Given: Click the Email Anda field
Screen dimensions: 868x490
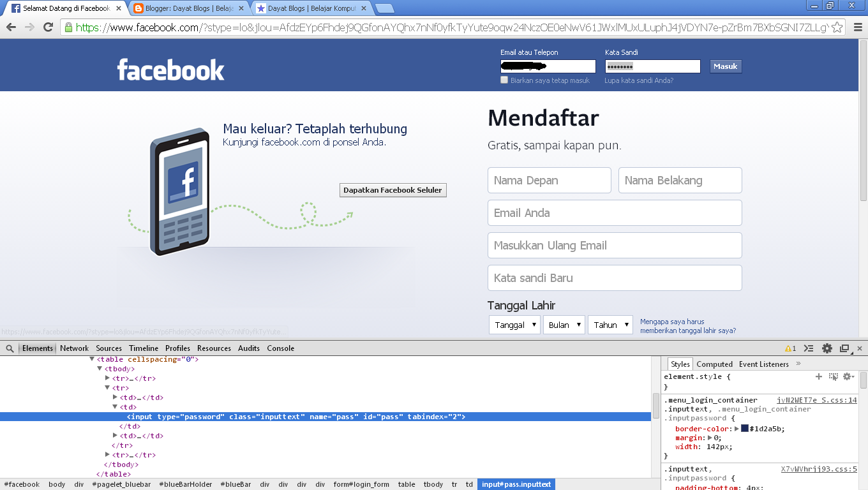Looking at the screenshot, I should 615,213.
